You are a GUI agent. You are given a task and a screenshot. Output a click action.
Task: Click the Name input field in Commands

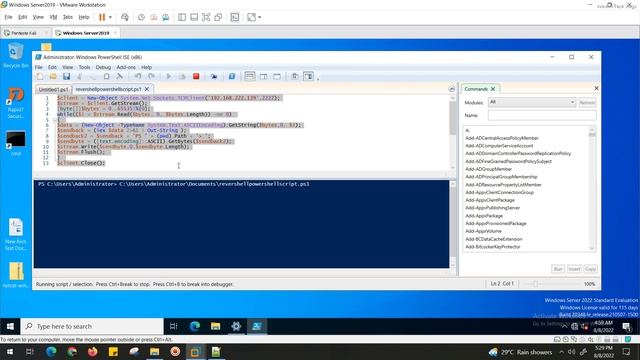coord(542,116)
